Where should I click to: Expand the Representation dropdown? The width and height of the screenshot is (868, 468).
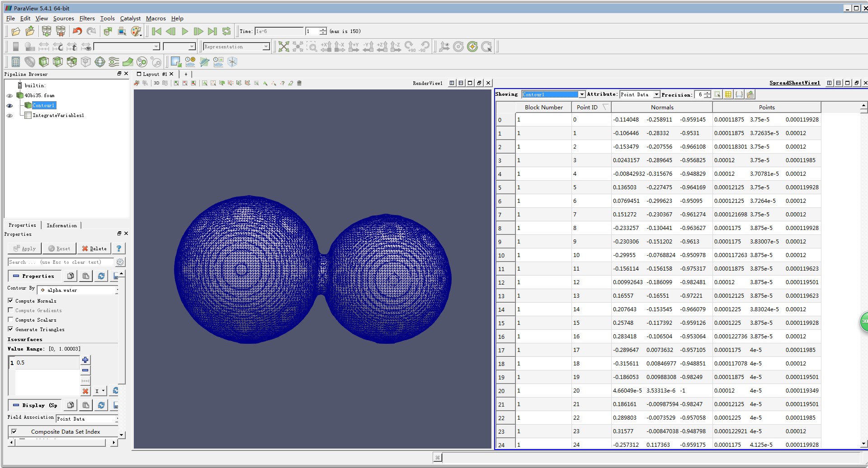[x=236, y=47]
